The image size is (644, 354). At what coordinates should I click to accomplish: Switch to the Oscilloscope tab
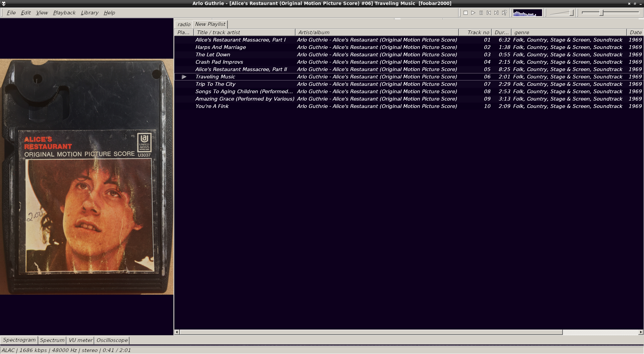tap(112, 340)
